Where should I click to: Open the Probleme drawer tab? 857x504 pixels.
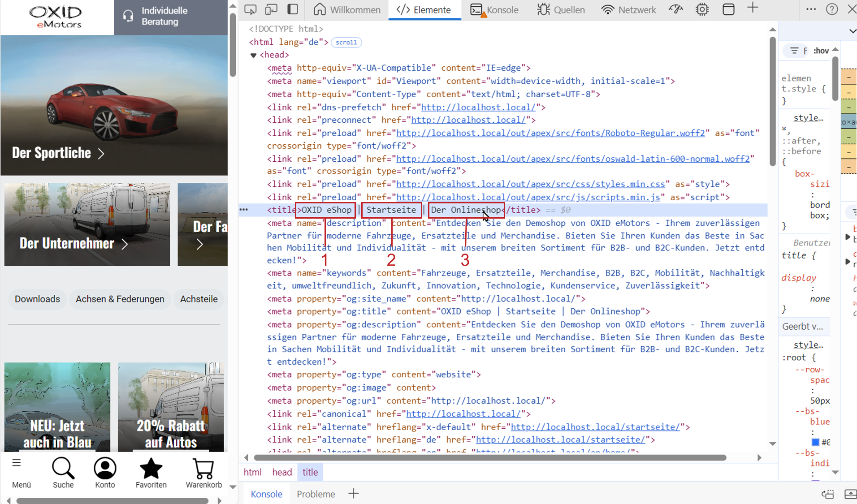[x=316, y=494]
